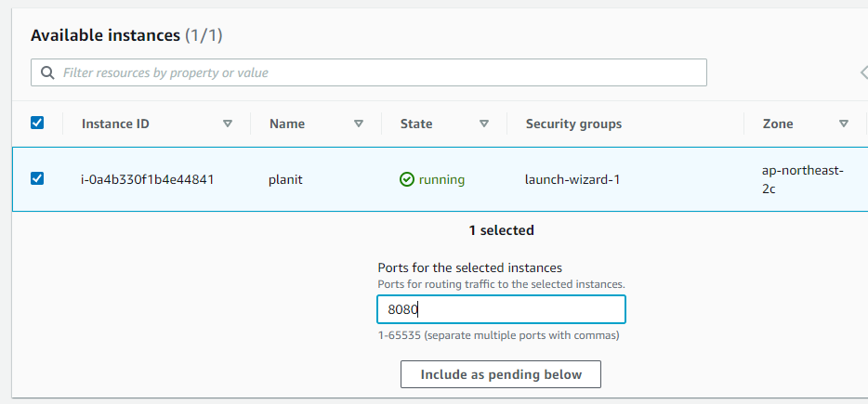Sort by Instance ID using the arrow
868x404 pixels.
[228, 124]
